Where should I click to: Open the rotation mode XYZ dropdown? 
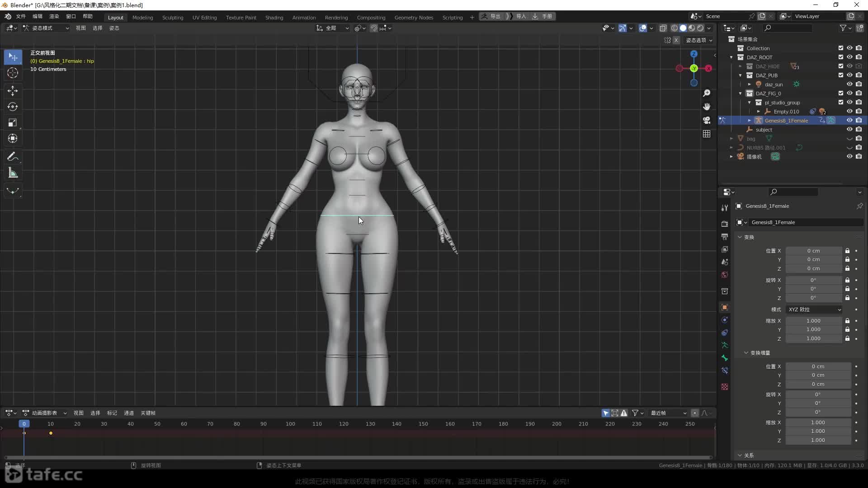coord(815,310)
